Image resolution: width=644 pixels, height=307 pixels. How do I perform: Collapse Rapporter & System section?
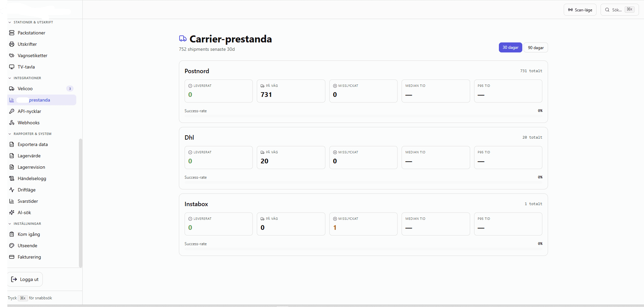tap(30, 134)
